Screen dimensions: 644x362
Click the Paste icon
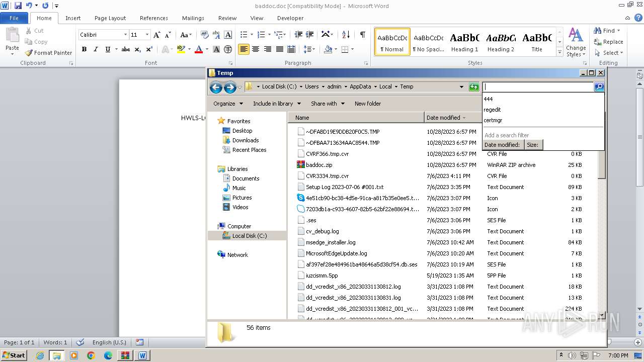click(12, 36)
